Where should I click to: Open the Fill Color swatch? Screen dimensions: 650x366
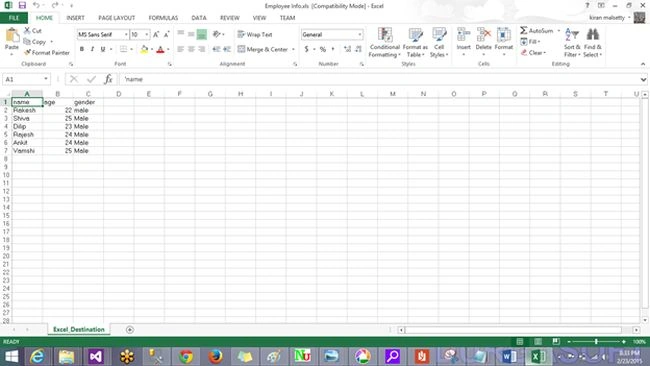144,49
